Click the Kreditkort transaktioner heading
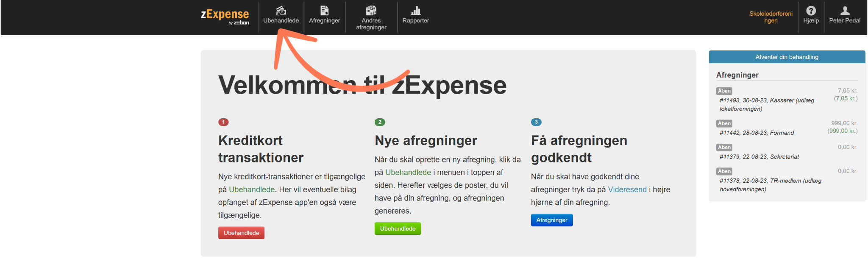868x262 pixels. pyautogui.click(x=261, y=149)
